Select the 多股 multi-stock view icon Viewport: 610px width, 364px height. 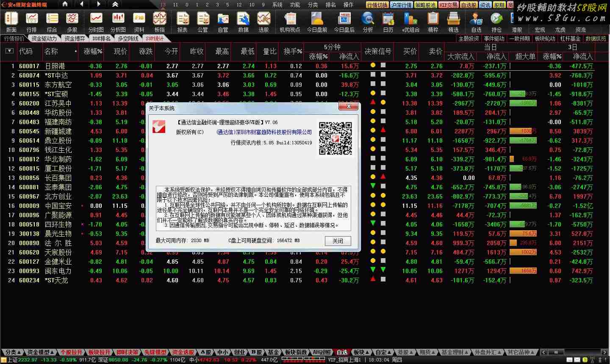[x=72, y=22]
